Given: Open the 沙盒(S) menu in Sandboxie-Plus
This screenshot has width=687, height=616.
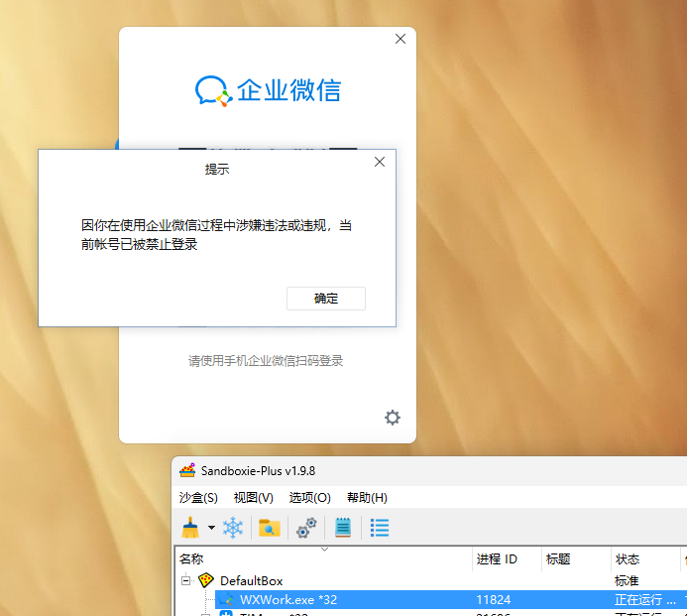Looking at the screenshot, I should click(x=198, y=498).
